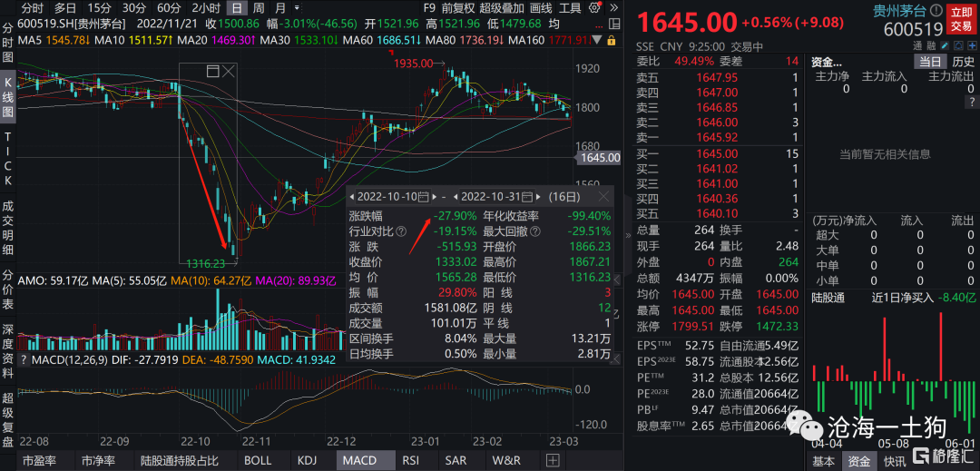Open the 画线 drawing tools

[541, 9]
